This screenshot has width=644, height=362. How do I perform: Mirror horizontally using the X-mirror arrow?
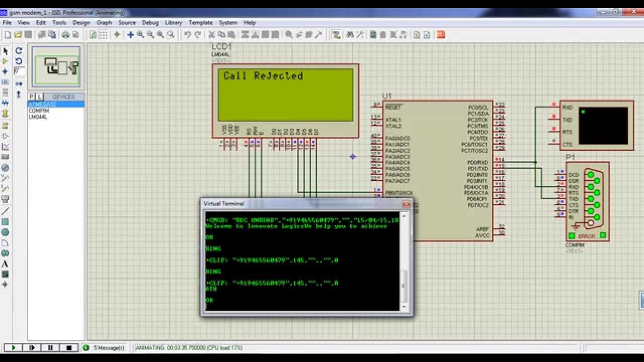point(19,83)
